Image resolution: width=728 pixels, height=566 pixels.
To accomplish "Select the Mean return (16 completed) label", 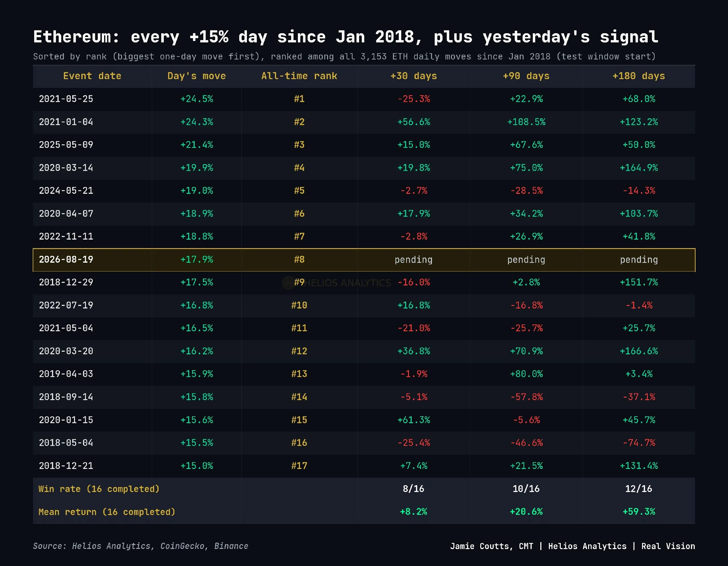I will (x=107, y=512).
